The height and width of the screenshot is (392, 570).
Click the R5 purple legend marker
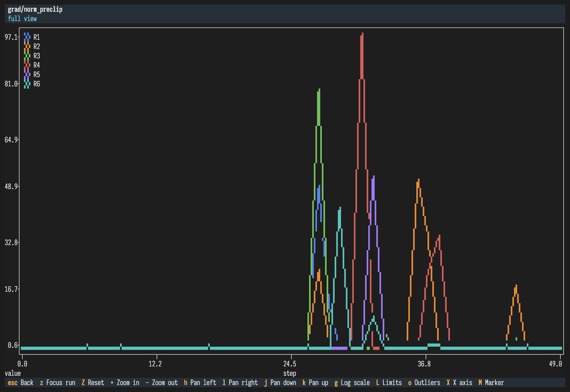(x=27, y=74)
